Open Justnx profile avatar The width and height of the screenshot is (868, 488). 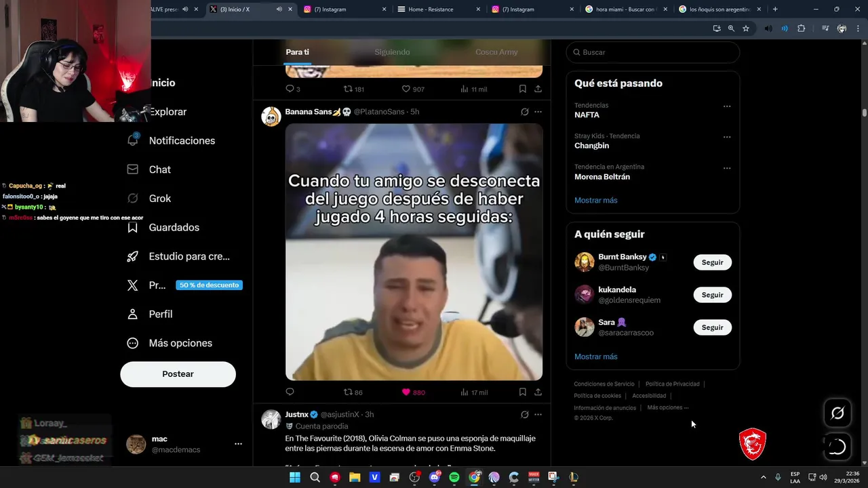coord(271,420)
